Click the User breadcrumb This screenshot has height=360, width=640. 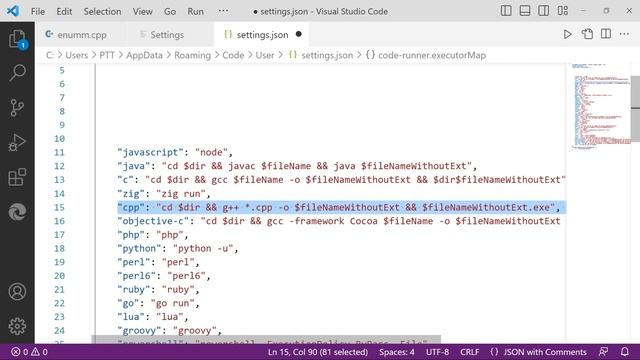(265, 55)
